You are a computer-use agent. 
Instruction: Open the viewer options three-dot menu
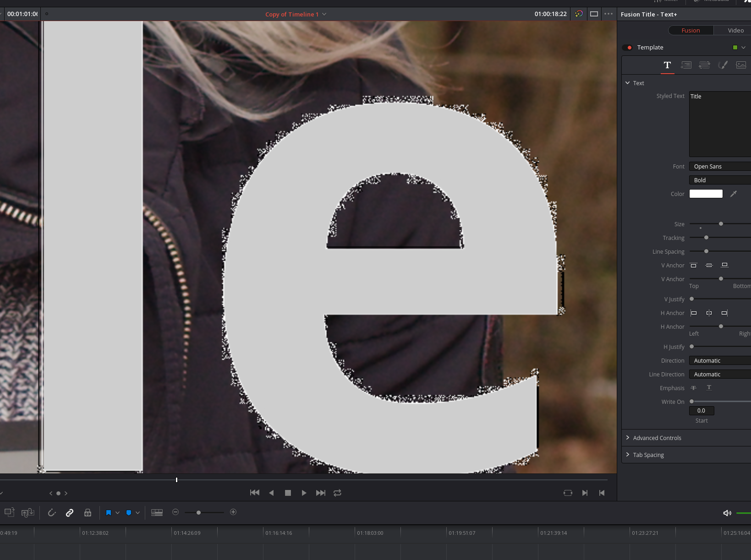608,14
